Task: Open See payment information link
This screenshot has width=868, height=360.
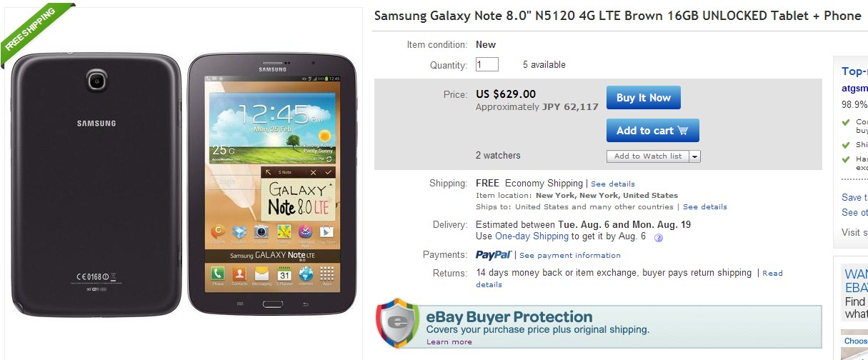Action: [569, 256]
